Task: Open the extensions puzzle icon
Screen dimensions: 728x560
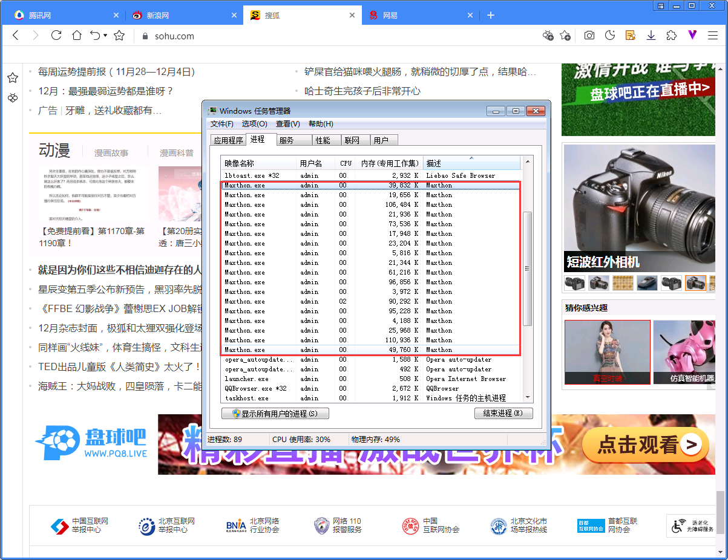Action: (x=671, y=36)
